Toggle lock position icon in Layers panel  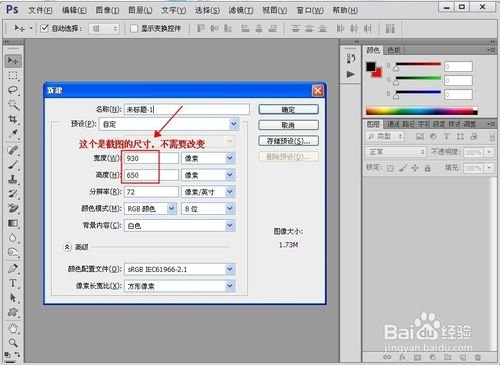click(415, 168)
